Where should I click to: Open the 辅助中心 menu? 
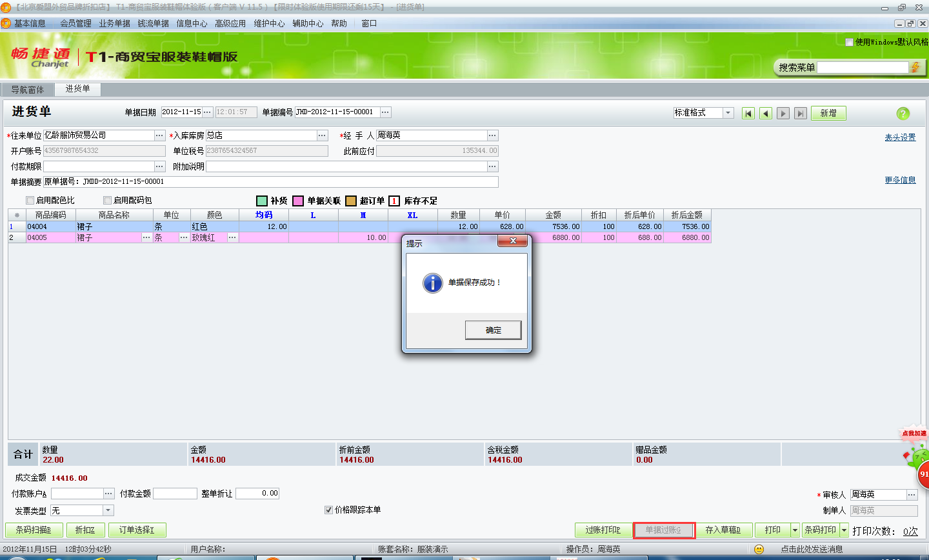pos(308,23)
